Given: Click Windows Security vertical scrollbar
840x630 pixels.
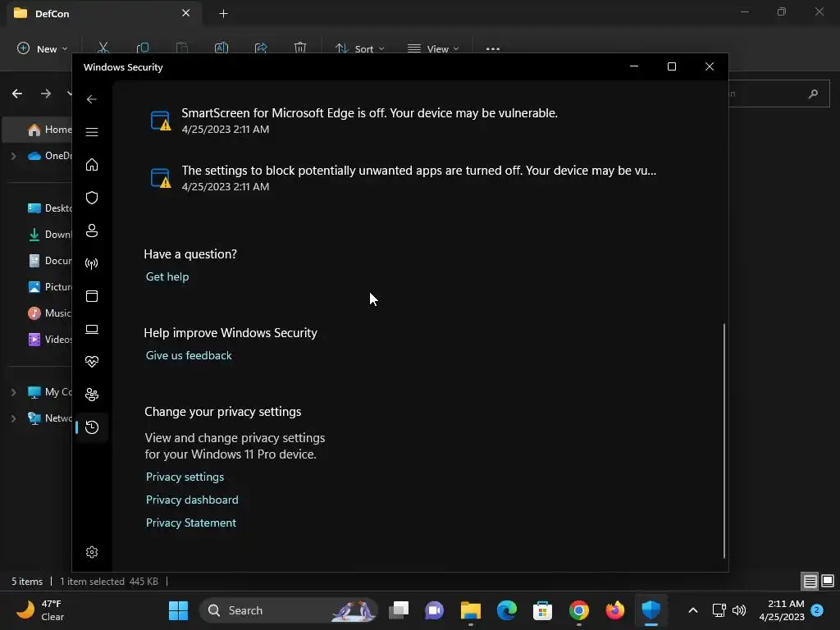Looking at the screenshot, I should [x=724, y=441].
